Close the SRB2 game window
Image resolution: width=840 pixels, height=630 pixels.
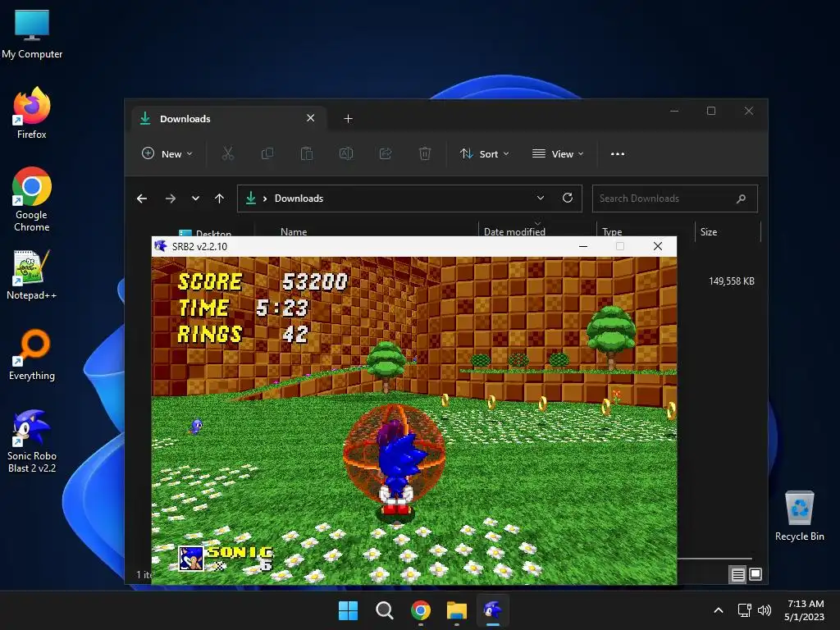click(658, 246)
